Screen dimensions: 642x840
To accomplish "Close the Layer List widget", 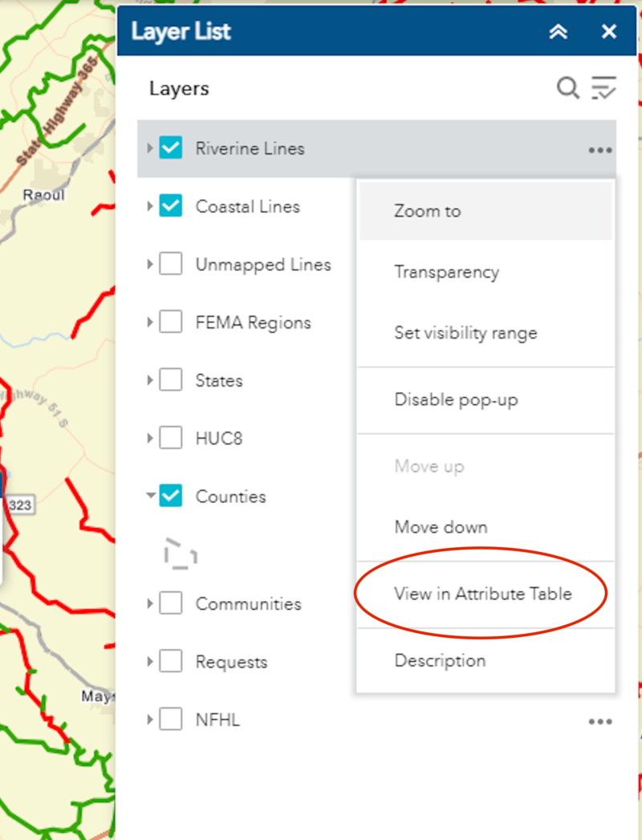I will pos(609,32).
